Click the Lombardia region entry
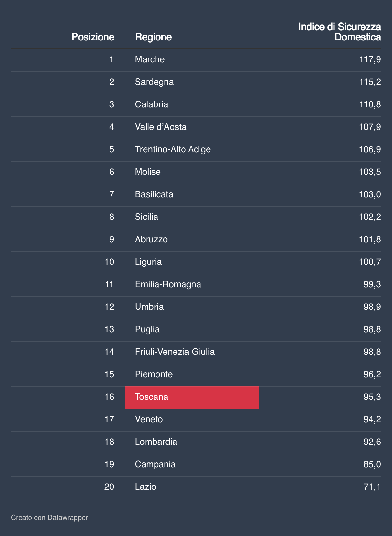This screenshot has width=392, height=536. [156, 442]
